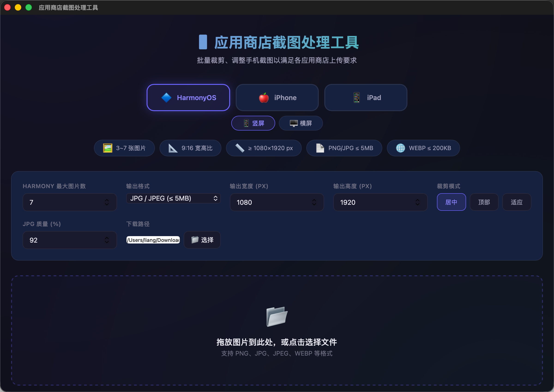Image resolution: width=554 pixels, height=392 pixels.
Task: Click the folder icon in the drop zone
Action: tap(277, 316)
